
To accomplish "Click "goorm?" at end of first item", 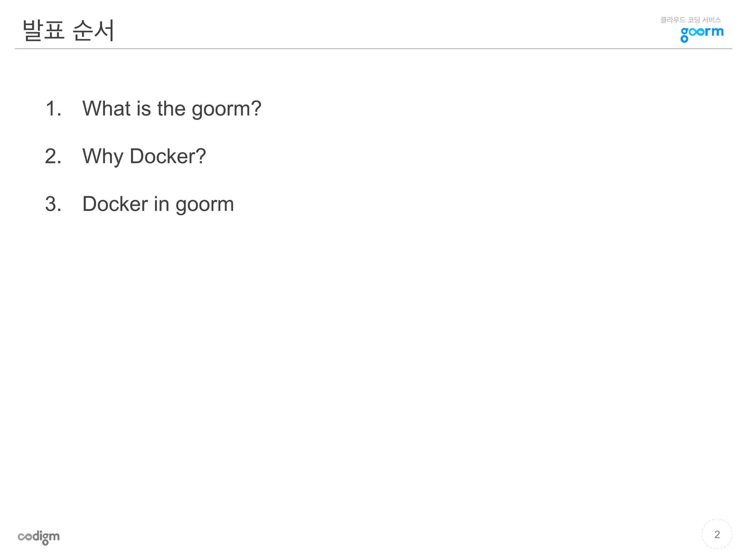I will point(226,109).
